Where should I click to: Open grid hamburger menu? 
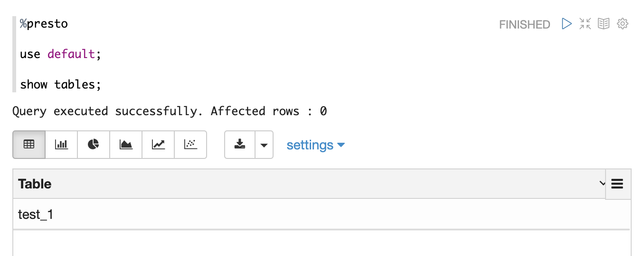(x=617, y=184)
